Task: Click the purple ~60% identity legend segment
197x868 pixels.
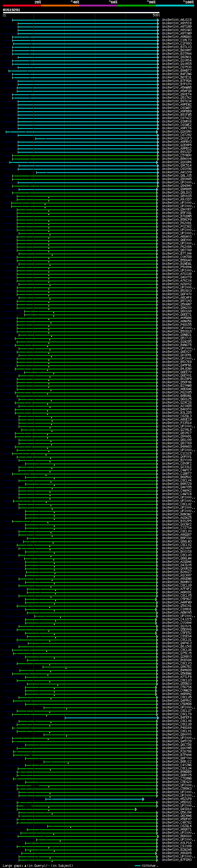Action: pyautogui.click(x=99, y=6)
